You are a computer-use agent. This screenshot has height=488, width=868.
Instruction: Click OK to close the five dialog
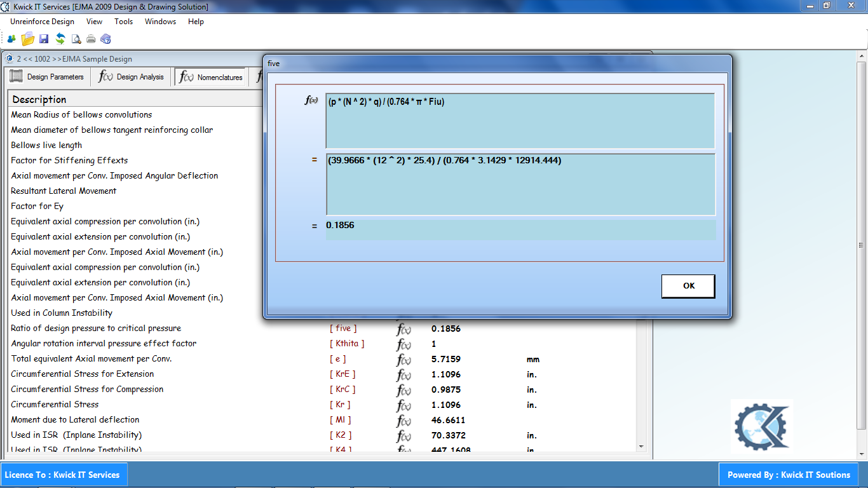click(x=688, y=286)
